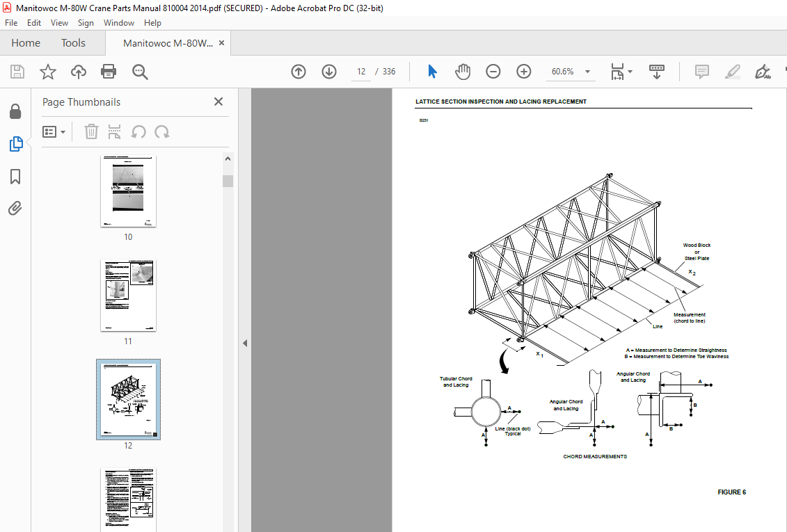
Task: Activate the Hand pan tool
Action: (462, 72)
